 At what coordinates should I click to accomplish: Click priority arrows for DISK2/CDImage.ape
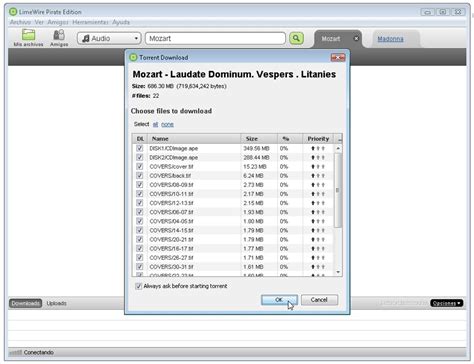[x=318, y=157]
